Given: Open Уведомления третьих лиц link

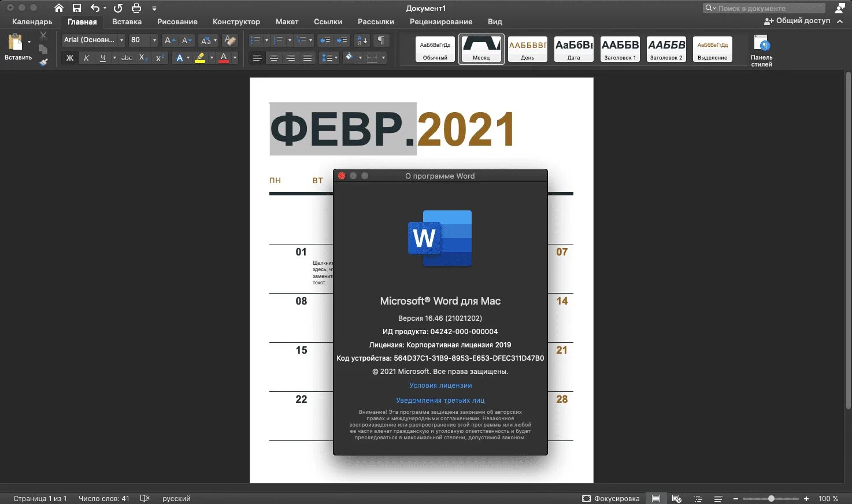Looking at the screenshot, I should 440,400.
